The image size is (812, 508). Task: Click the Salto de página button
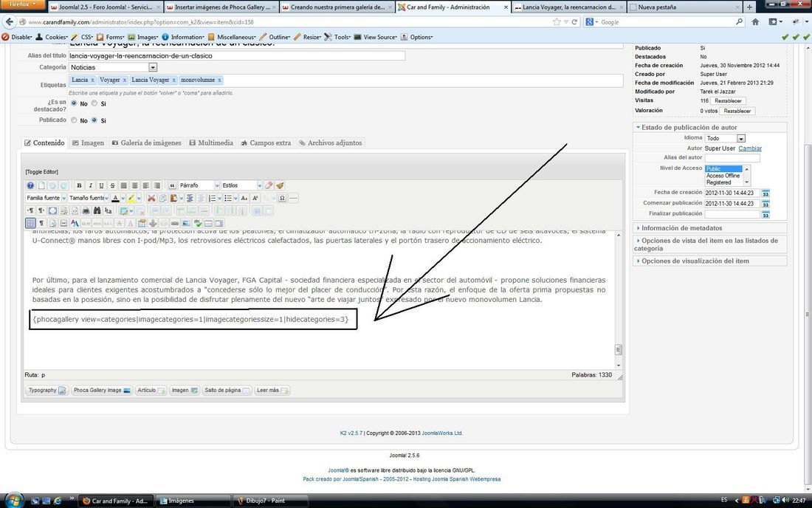click(x=227, y=390)
